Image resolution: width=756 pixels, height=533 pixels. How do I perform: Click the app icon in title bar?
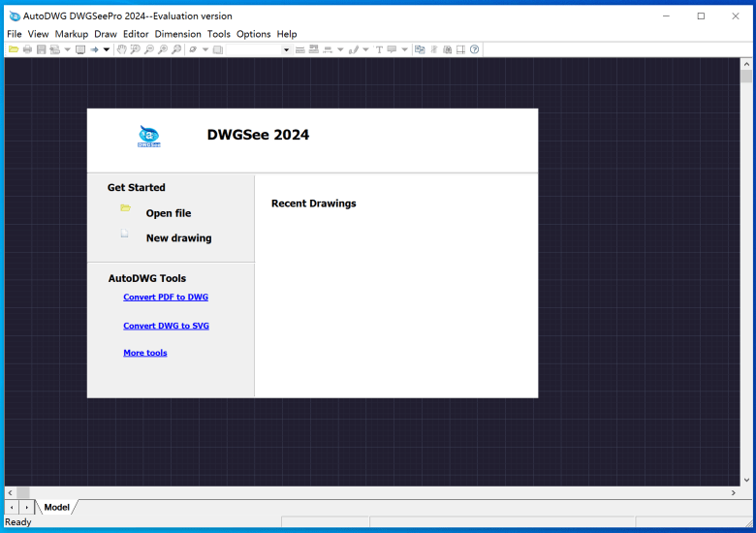(15, 16)
